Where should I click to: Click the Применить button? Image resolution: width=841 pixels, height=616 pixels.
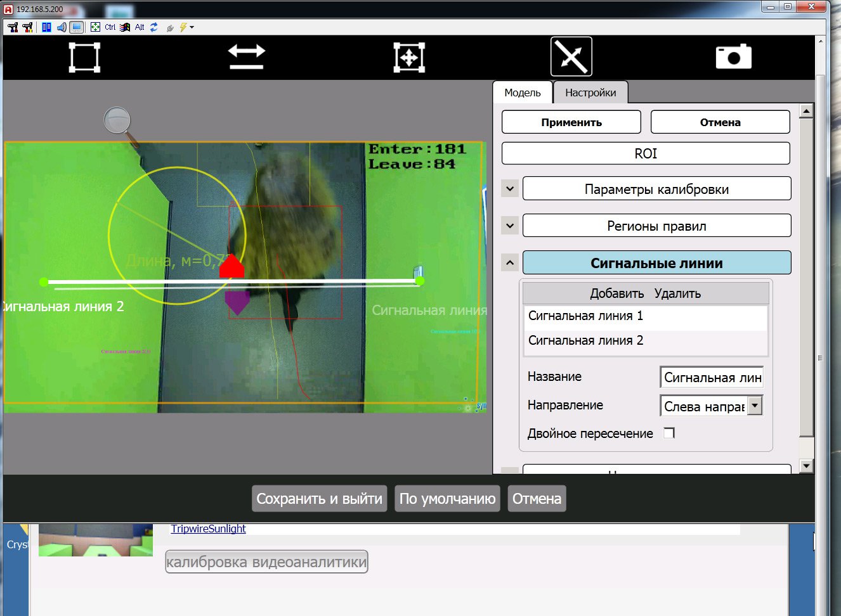(x=571, y=122)
